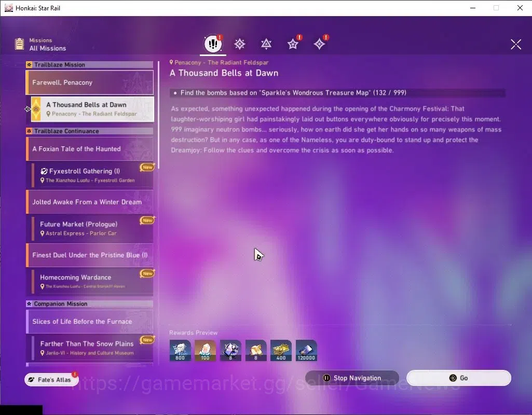Screen dimensions: 532x415
Task: Click the New badge on Homecoming Wardance
Action: click(x=147, y=273)
